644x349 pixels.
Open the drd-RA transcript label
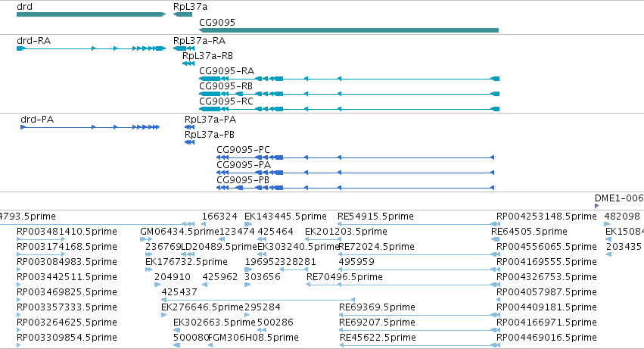(x=34, y=41)
